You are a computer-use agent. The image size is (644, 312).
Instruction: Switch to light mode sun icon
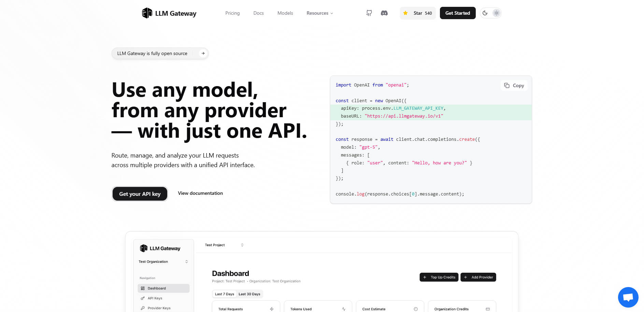click(x=497, y=13)
